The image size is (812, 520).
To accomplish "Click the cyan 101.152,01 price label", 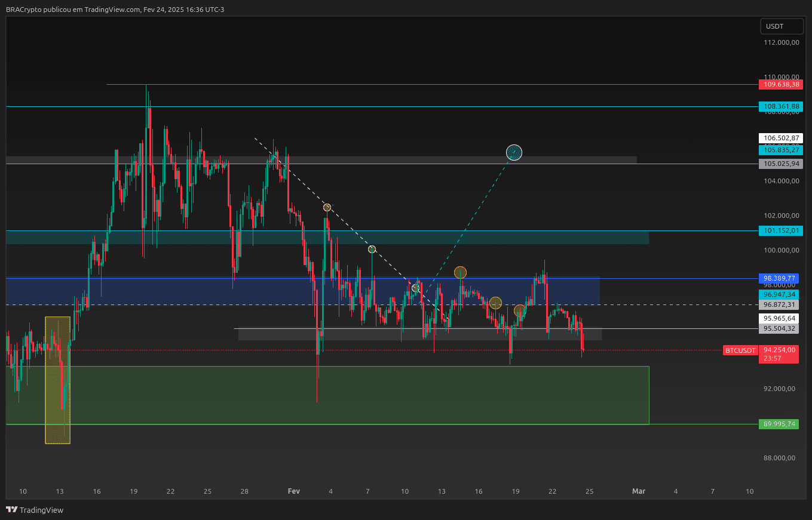I will (781, 230).
